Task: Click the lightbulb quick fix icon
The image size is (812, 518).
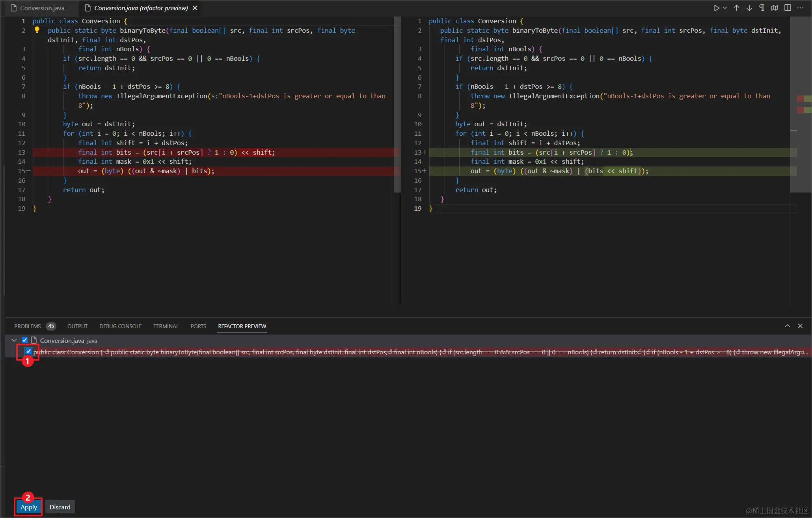Action: click(37, 30)
